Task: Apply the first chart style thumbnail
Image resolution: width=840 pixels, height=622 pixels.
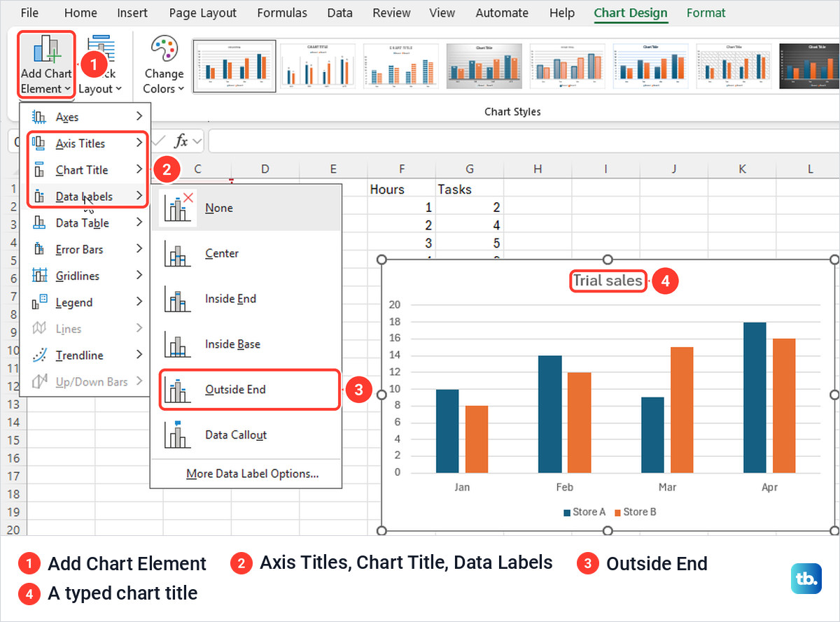Action: click(x=234, y=66)
